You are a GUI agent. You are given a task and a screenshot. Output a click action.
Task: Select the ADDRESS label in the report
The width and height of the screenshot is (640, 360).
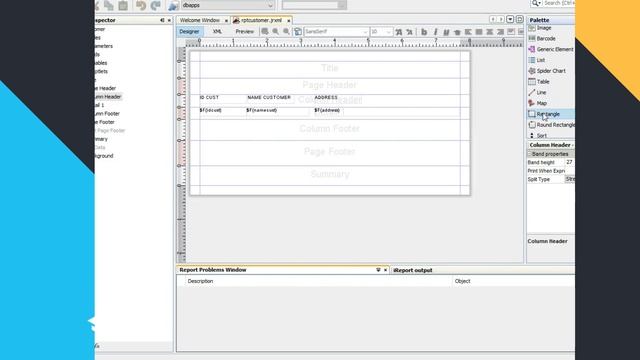(x=326, y=98)
